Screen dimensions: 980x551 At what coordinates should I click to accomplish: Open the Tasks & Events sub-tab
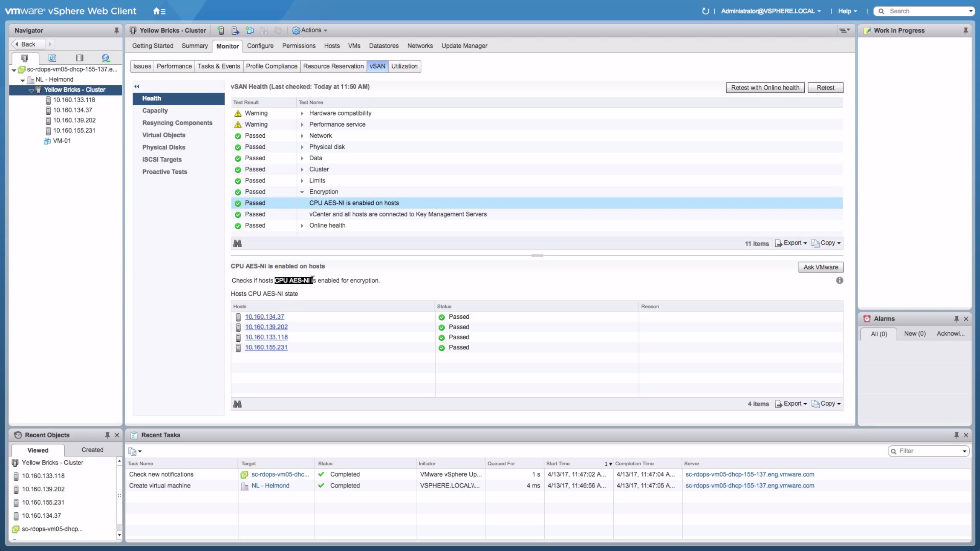click(x=219, y=66)
